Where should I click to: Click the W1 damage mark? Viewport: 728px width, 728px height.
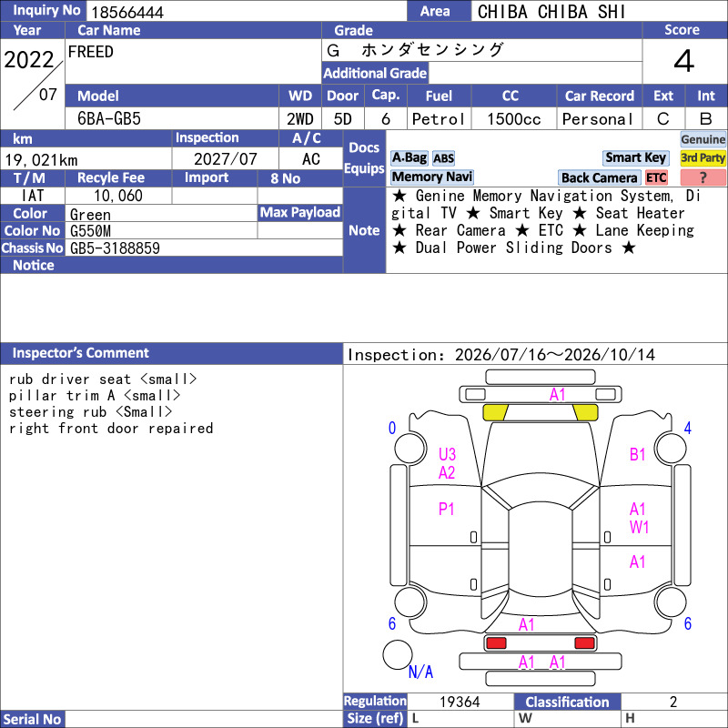coord(639,528)
